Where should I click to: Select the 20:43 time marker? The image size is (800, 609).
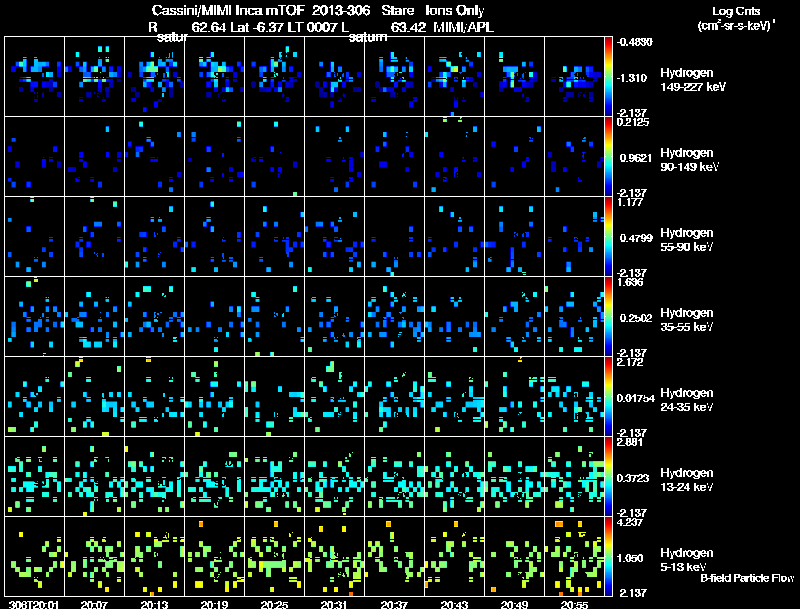point(455,604)
